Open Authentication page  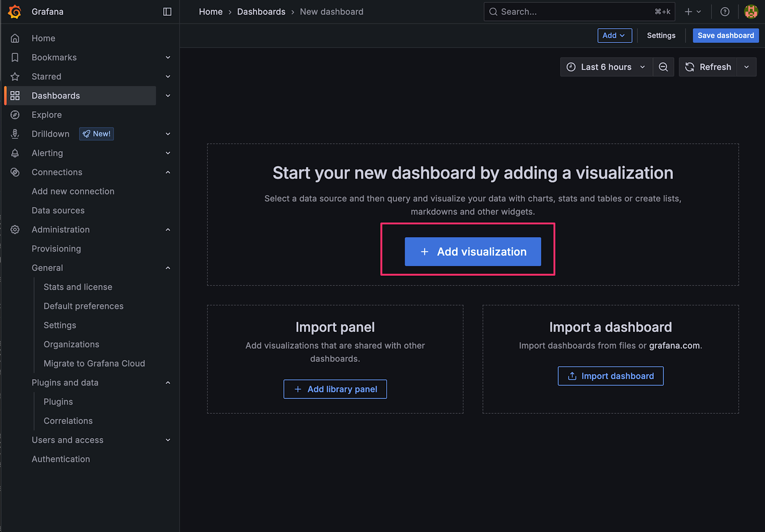click(x=61, y=459)
